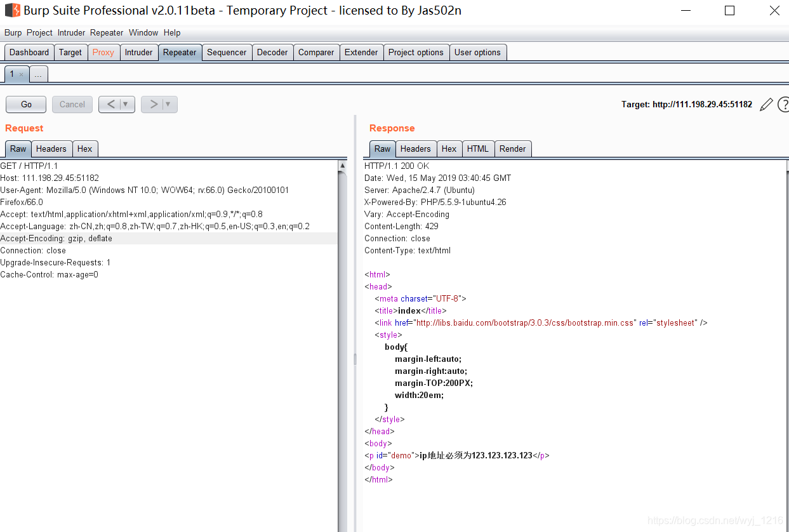This screenshot has width=789, height=532.
Task: Click the bootstrap.min.css link href text
Action: tap(526, 323)
